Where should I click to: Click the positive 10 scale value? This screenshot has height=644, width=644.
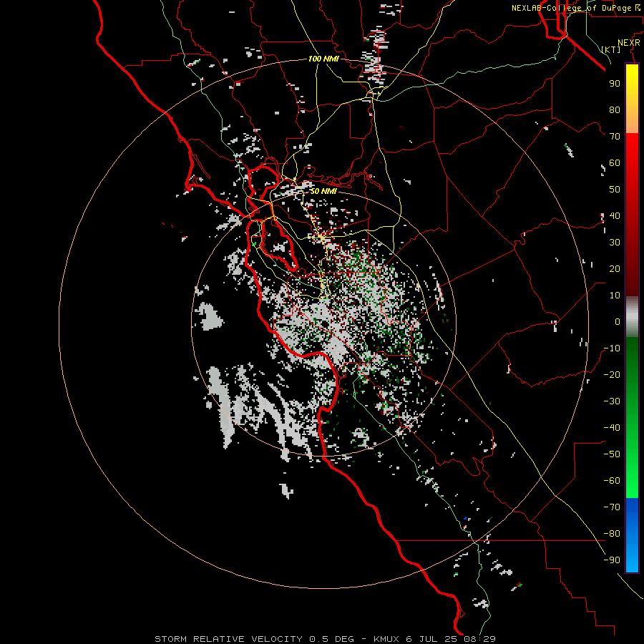tap(615, 296)
